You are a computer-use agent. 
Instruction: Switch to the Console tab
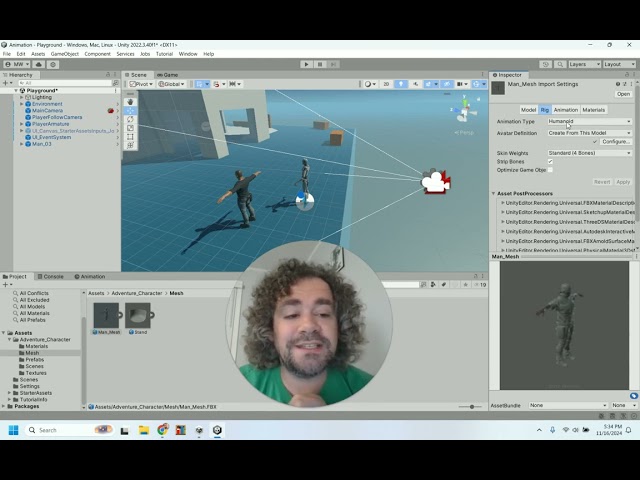(51, 276)
